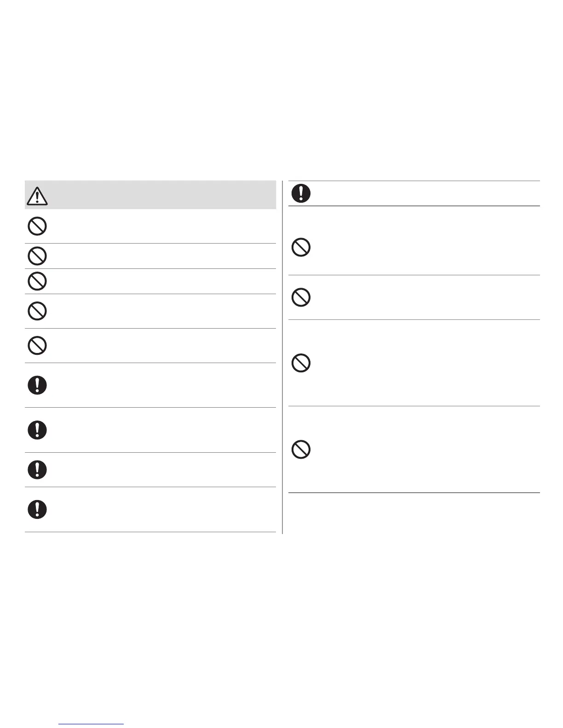Click the first prohibition icon in left column
The image size is (563, 728).
[x=37, y=227]
